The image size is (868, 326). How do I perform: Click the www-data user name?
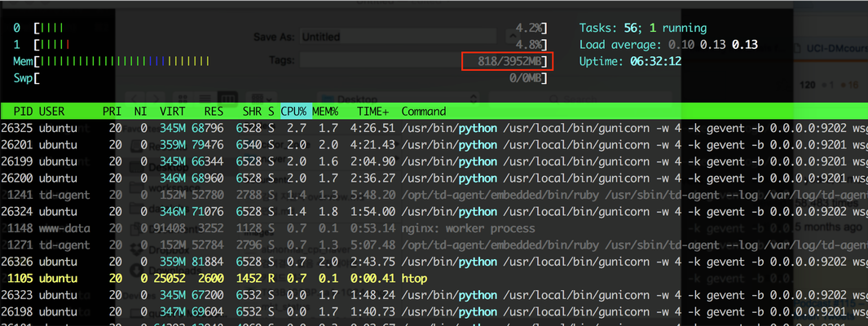pos(61,228)
